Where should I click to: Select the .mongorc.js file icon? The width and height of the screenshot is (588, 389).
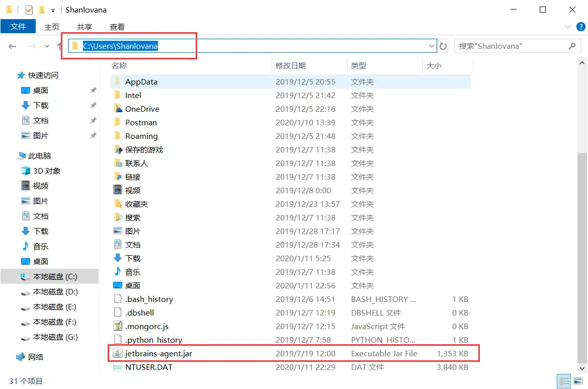click(118, 327)
